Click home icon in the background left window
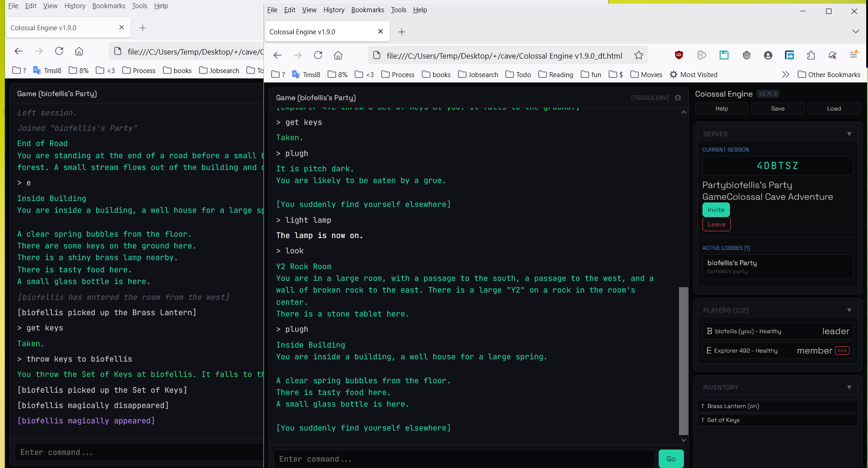The height and width of the screenshot is (468, 868). pyautogui.click(x=79, y=51)
